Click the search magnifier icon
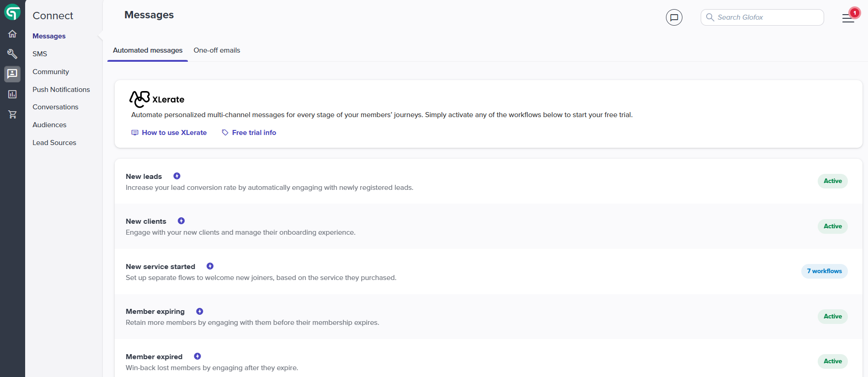 (710, 17)
